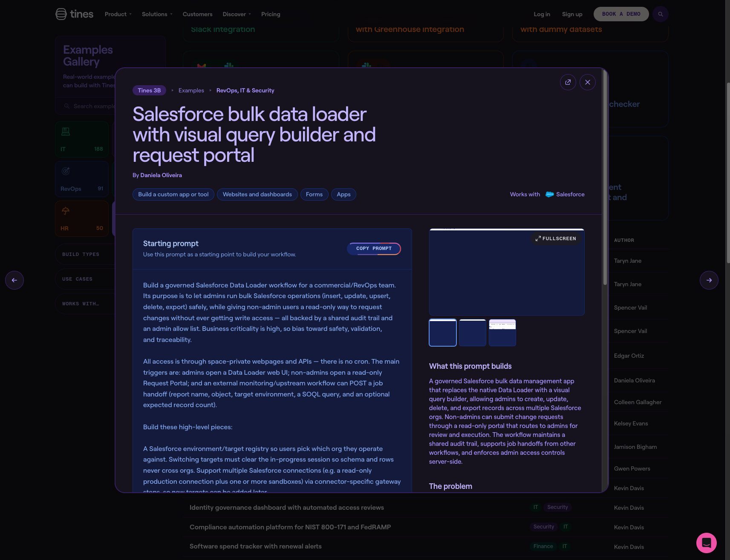Screen dimensions: 730x560
Task: Close the example modal
Action: [588, 82]
